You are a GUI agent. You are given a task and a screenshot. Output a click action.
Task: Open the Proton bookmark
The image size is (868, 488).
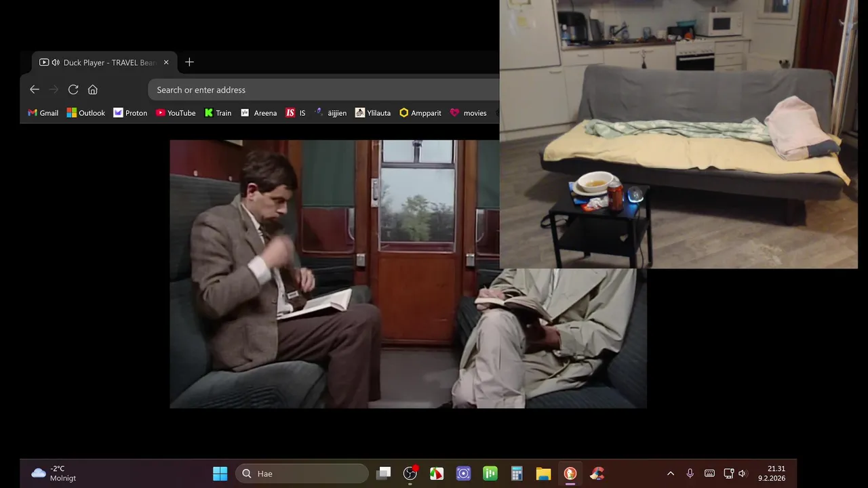point(130,113)
